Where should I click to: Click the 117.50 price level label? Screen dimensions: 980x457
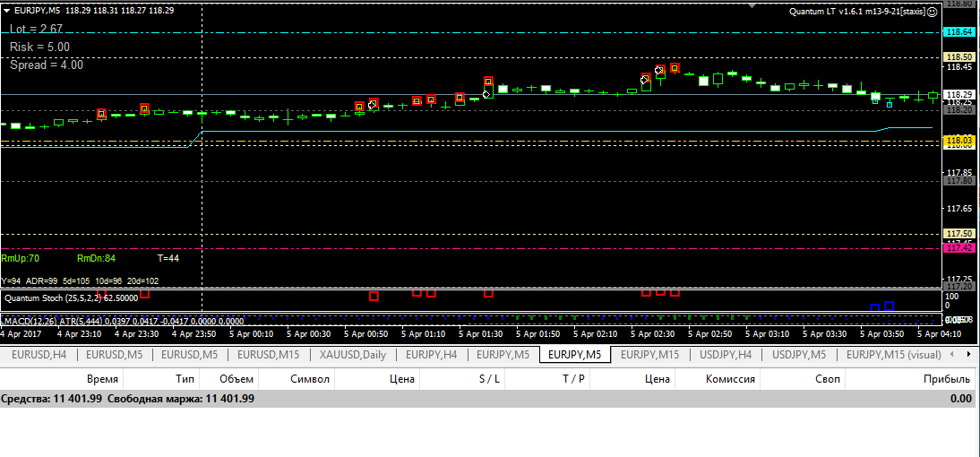959,233
